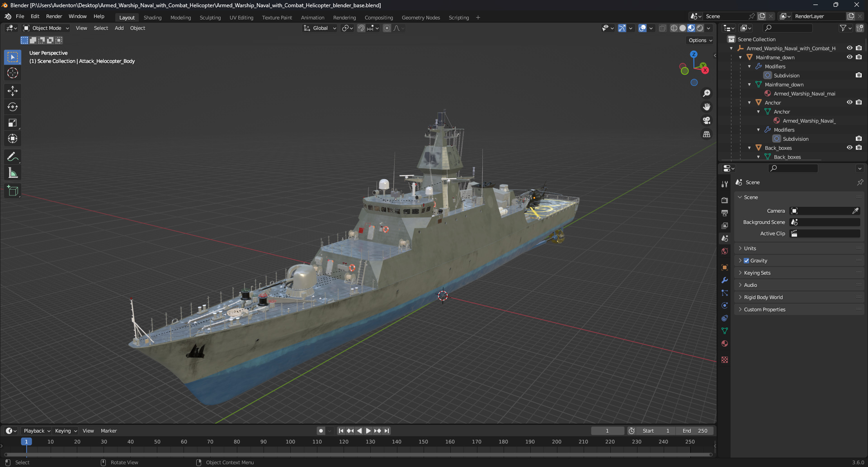Jump to the start frame button
Viewport: 868px width, 467px height.
341,431
